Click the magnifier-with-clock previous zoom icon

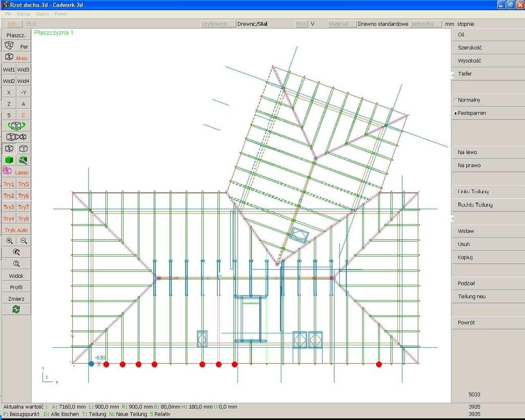16,264
